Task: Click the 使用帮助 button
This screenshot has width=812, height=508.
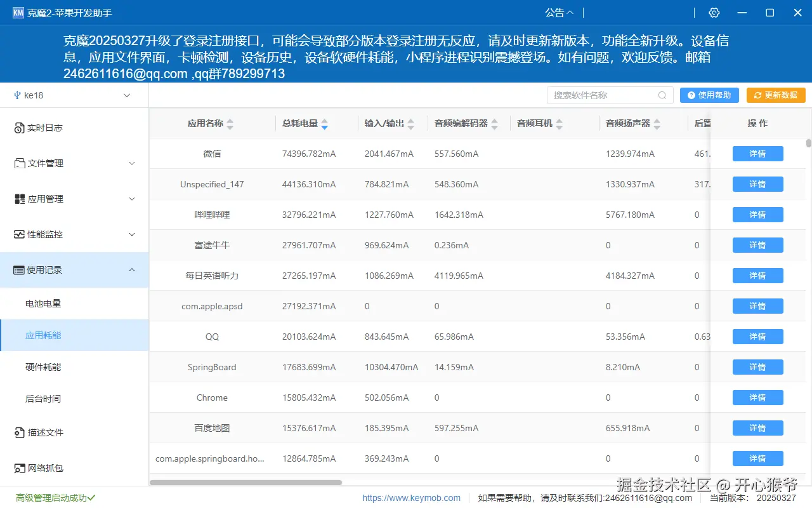Action: (x=709, y=95)
